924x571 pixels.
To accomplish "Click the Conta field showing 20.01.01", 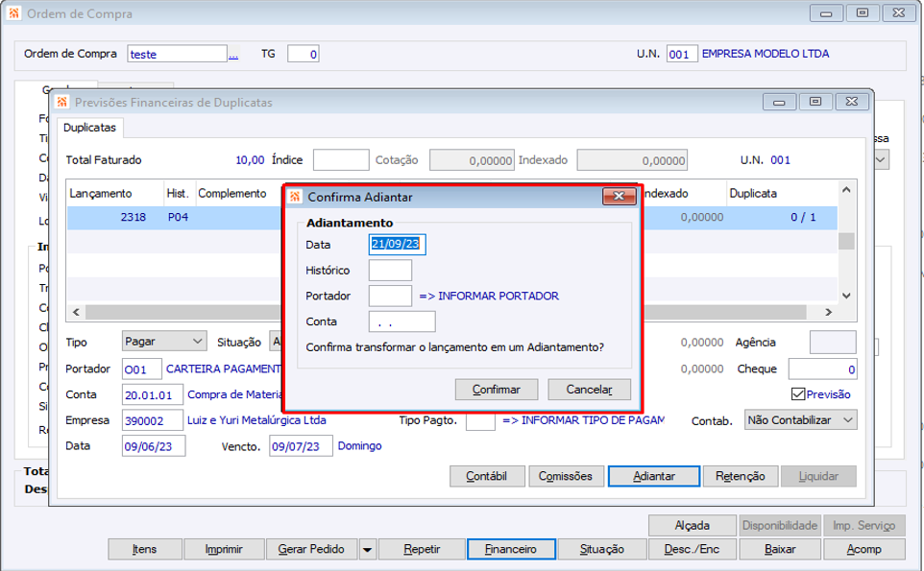I will 153,395.
